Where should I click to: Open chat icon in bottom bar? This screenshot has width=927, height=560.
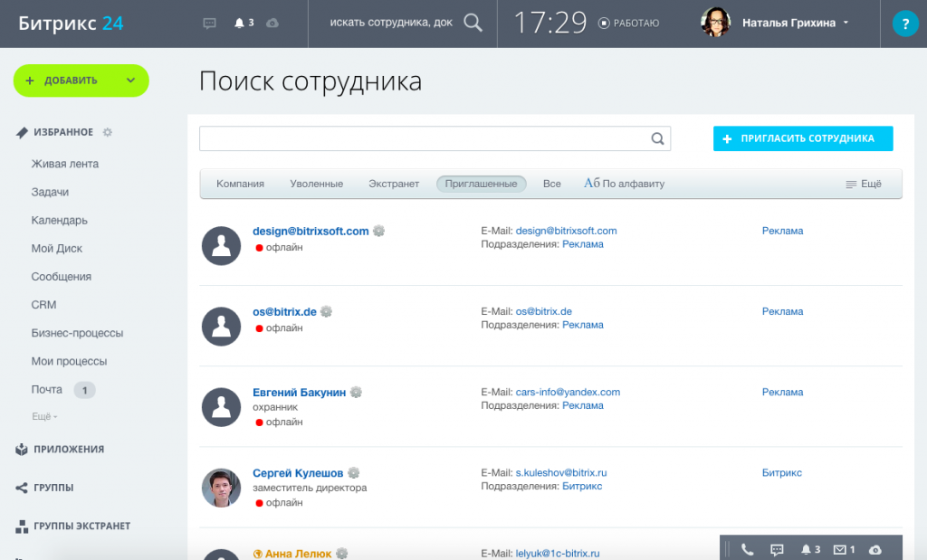777,549
